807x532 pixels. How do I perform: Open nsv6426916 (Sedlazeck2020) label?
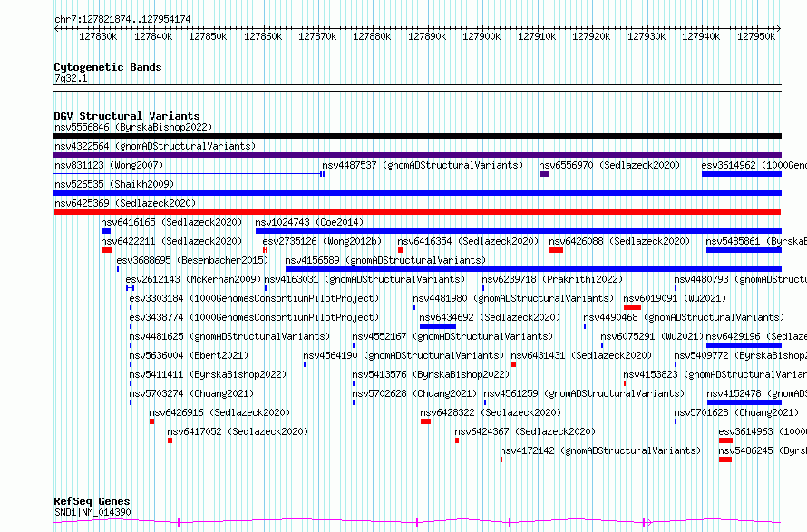(219, 412)
